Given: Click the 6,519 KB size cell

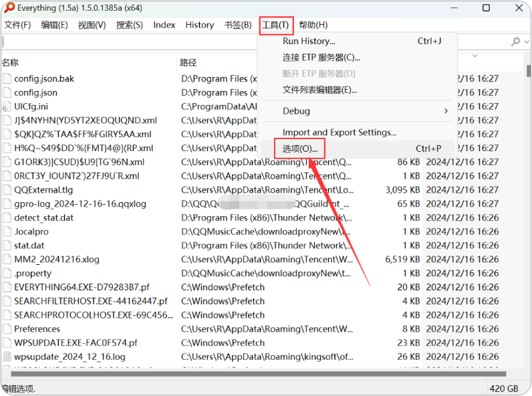Looking at the screenshot, I should coord(402,260).
